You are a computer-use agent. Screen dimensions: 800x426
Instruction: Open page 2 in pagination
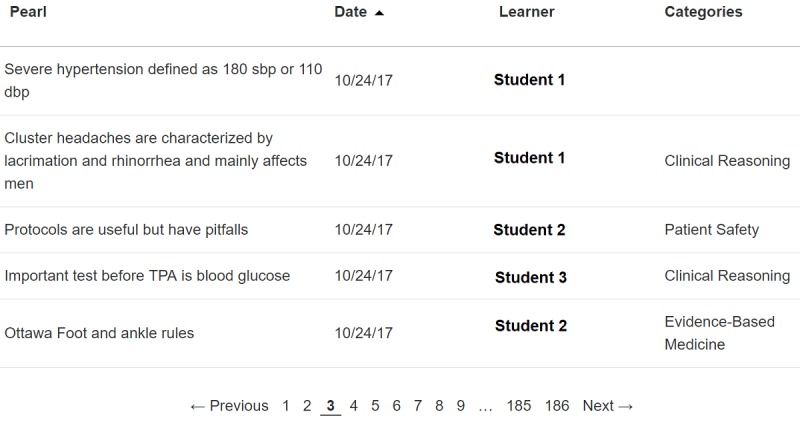pos(307,406)
